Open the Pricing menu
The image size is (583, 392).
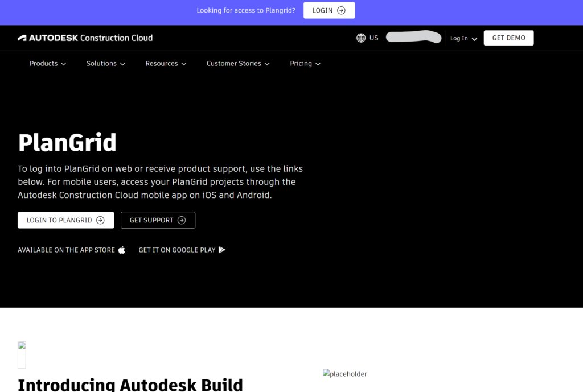click(305, 64)
